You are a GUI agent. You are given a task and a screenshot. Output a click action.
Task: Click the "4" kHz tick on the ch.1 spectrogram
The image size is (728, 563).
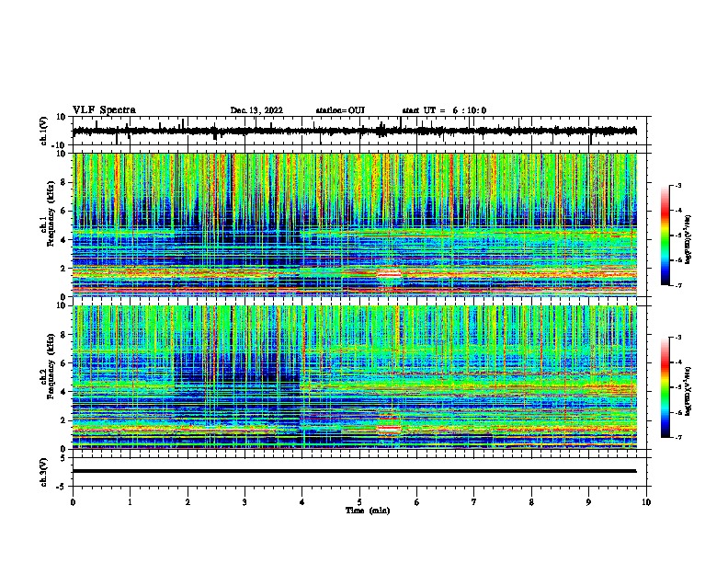[x=63, y=240]
